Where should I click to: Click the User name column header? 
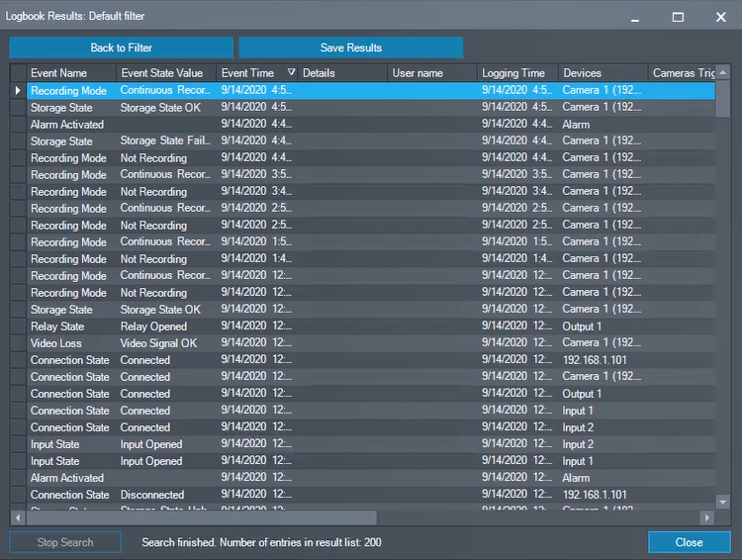click(x=417, y=73)
